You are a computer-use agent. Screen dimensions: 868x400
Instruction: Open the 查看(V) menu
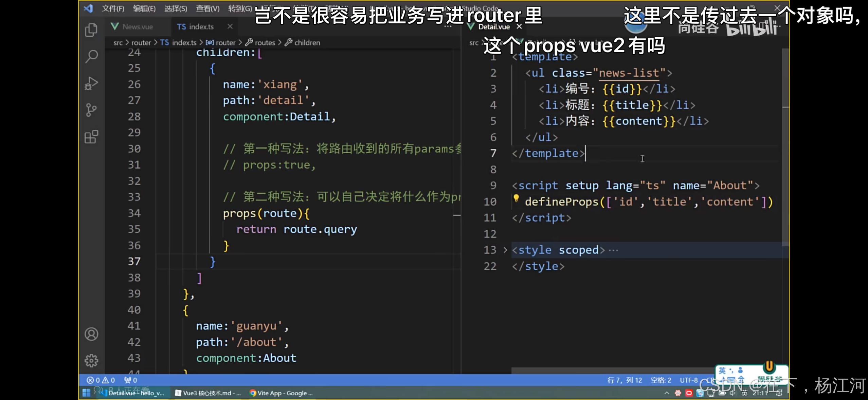click(x=208, y=8)
